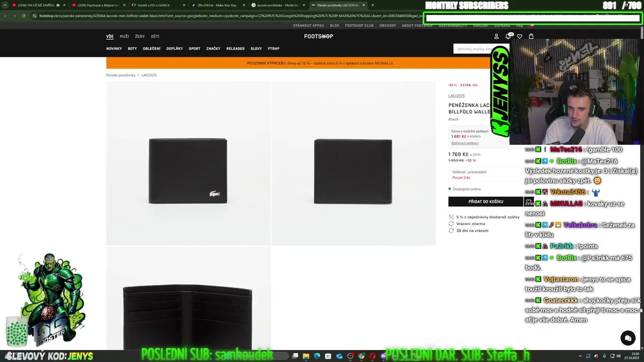Image resolution: width=644 pixels, height=362 pixels.
Task: Open the File Explorer taskbar icon
Action: coord(306,356)
